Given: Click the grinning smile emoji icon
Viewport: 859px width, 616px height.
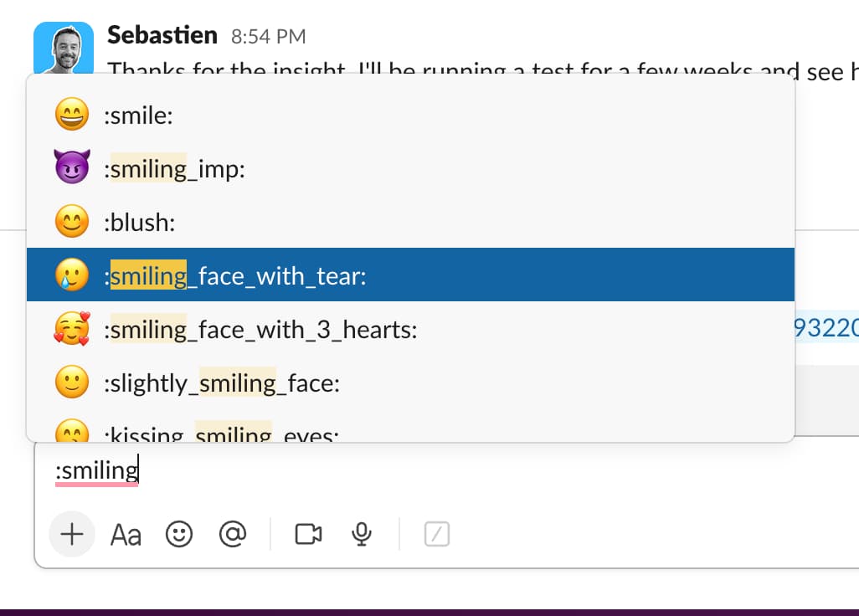Looking at the screenshot, I should pos(72,115).
